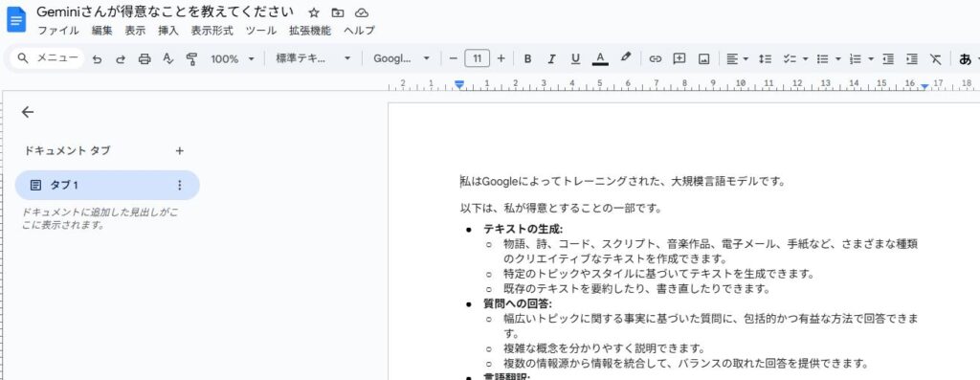Open the 編集 menu
Screen dimensions: 980x380
[x=101, y=31]
